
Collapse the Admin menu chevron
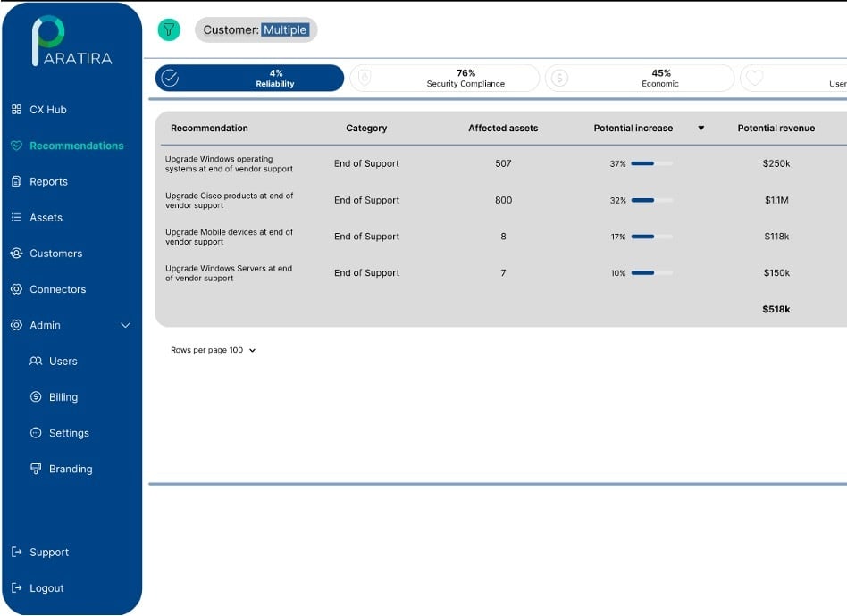(x=125, y=326)
